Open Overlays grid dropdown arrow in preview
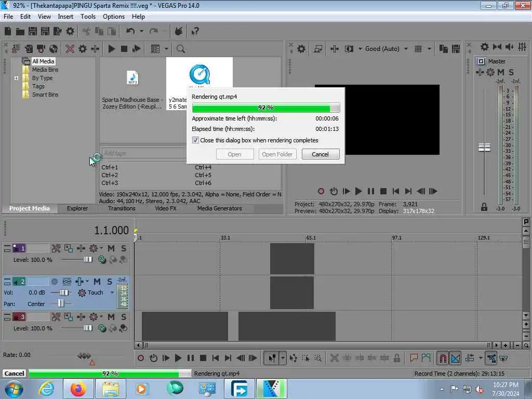 click(x=429, y=49)
